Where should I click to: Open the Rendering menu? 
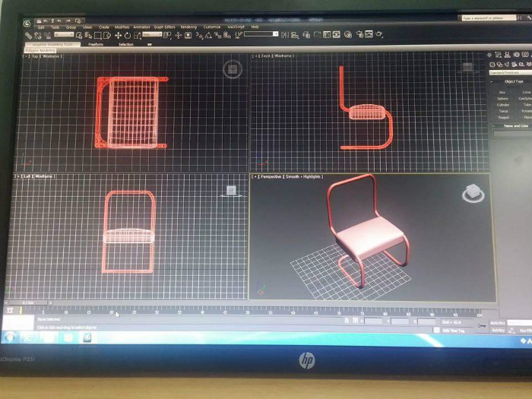pyautogui.click(x=188, y=27)
